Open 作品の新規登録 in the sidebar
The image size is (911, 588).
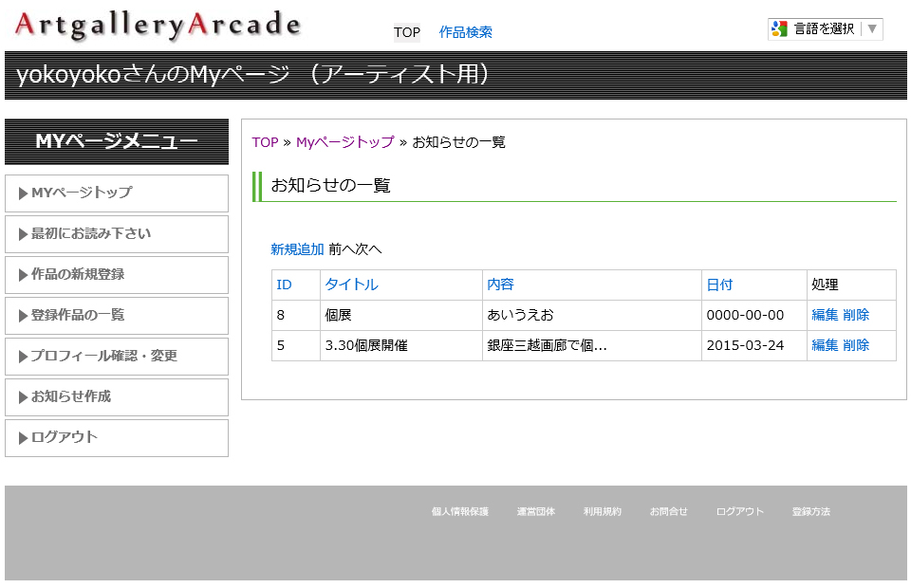coord(117,274)
